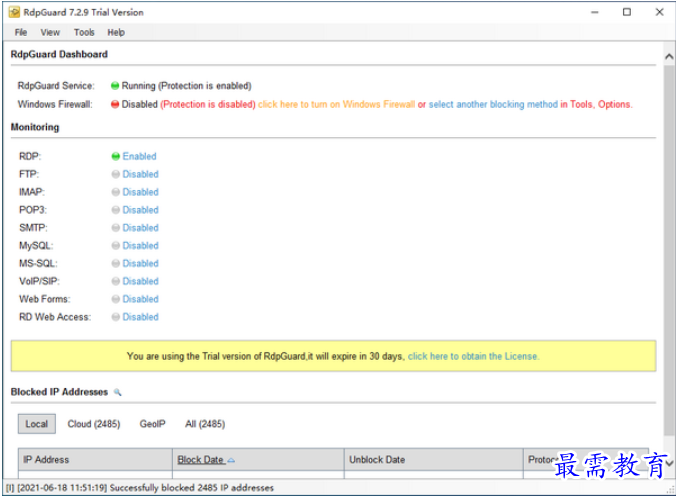Select the Local tab
Viewport: 676px width, 497px height.
coord(37,424)
